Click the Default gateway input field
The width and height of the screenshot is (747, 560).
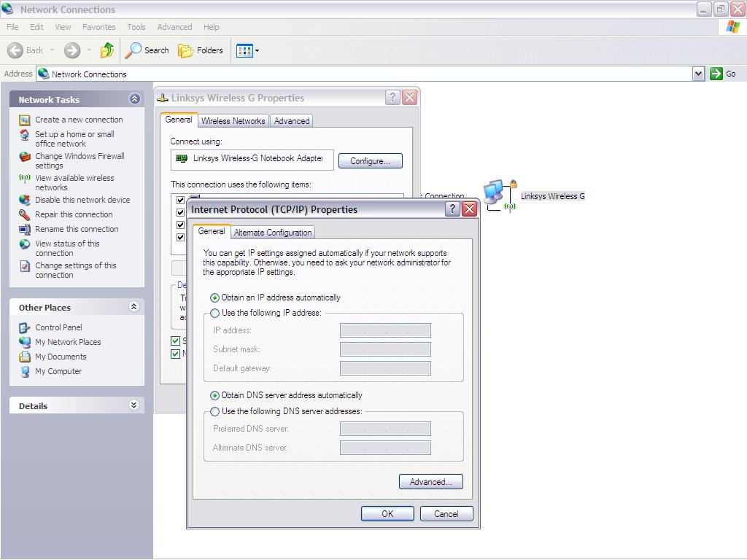385,368
